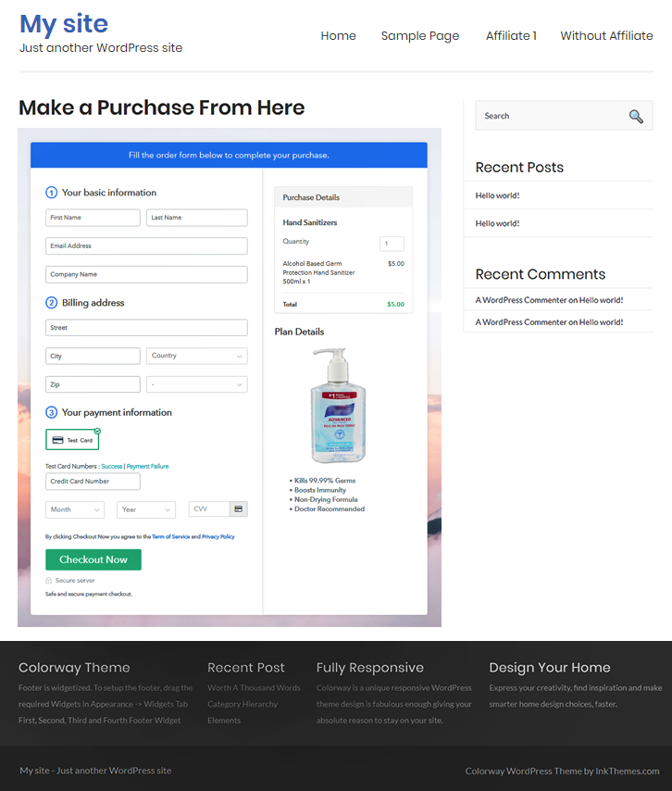The image size is (672, 791).
Task: Open the Without Affiliate menu item
Action: tap(606, 36)
